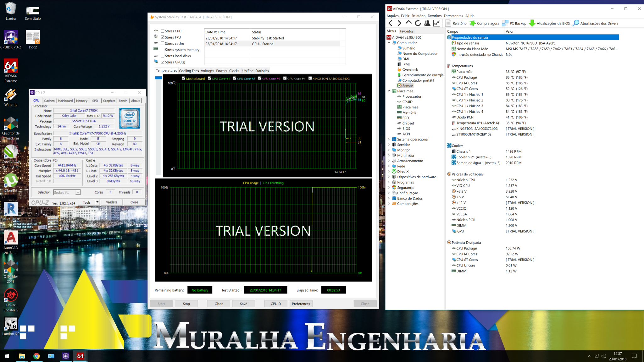The image size is (644, 362).
Task: Open the Revit 2018 desktop icon
Action: pos(11,211)
